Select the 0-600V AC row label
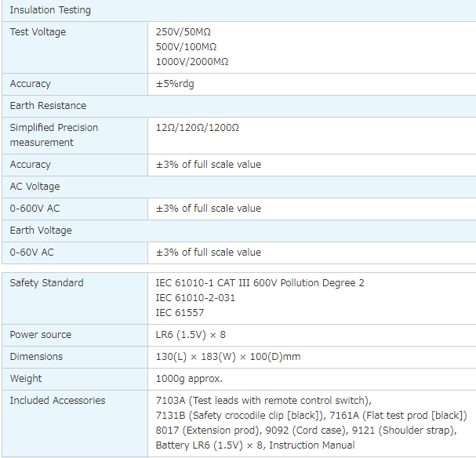Image resolution: width=476 pixels, height=458 pixels. pos(35,209)
